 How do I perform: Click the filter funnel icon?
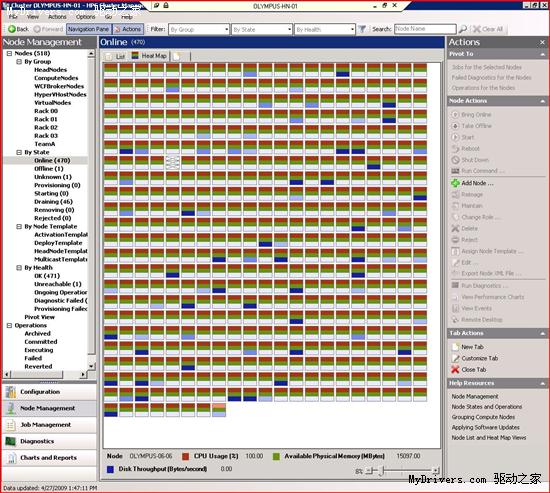coord(362,29)
